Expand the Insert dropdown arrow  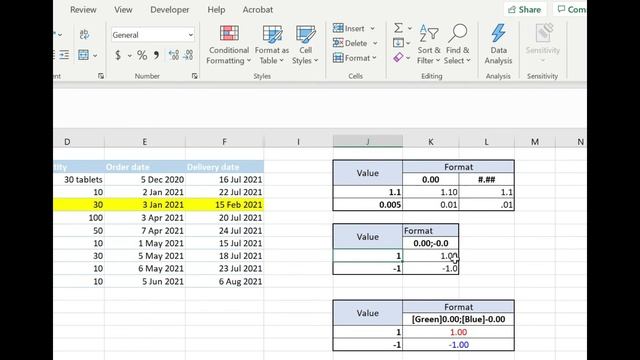pyautogui.click(x=373, y=28)
